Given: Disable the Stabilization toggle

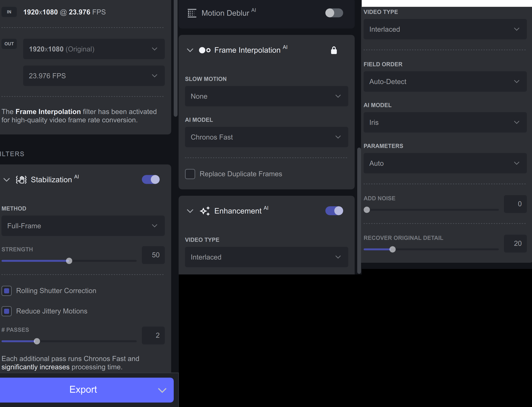Looking at the screenshot, I should pyautogui.click(x=151, y=180).
